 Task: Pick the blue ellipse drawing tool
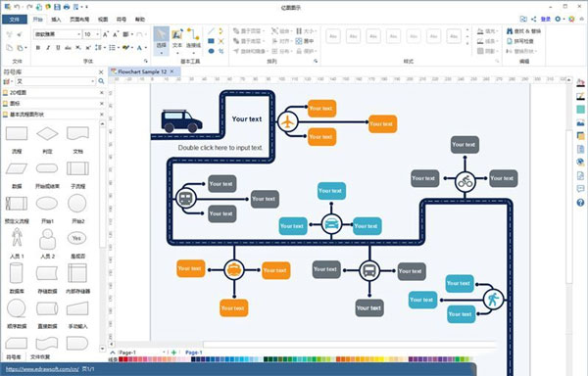point(211,51)
